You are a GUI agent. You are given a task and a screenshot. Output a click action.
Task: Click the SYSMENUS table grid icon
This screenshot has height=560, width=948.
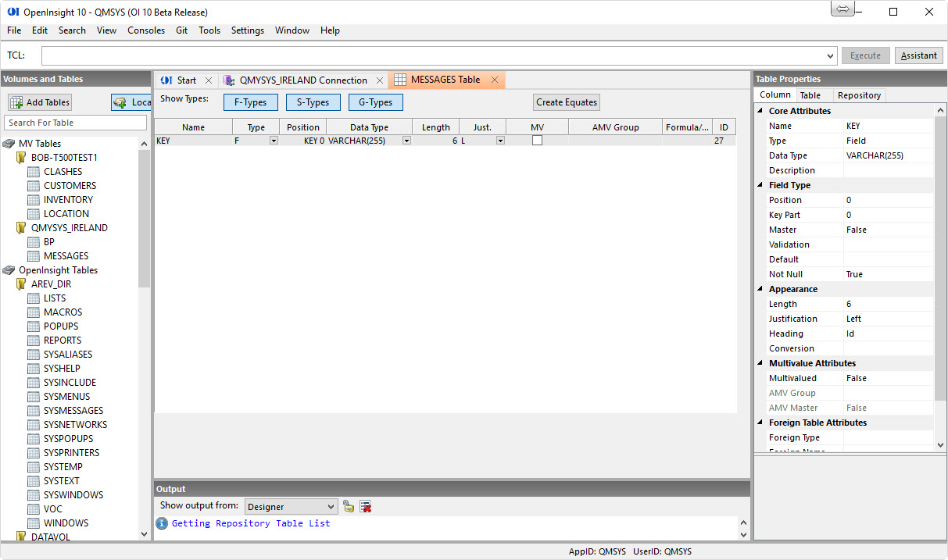pyautogui.click(x=34, y=397)
